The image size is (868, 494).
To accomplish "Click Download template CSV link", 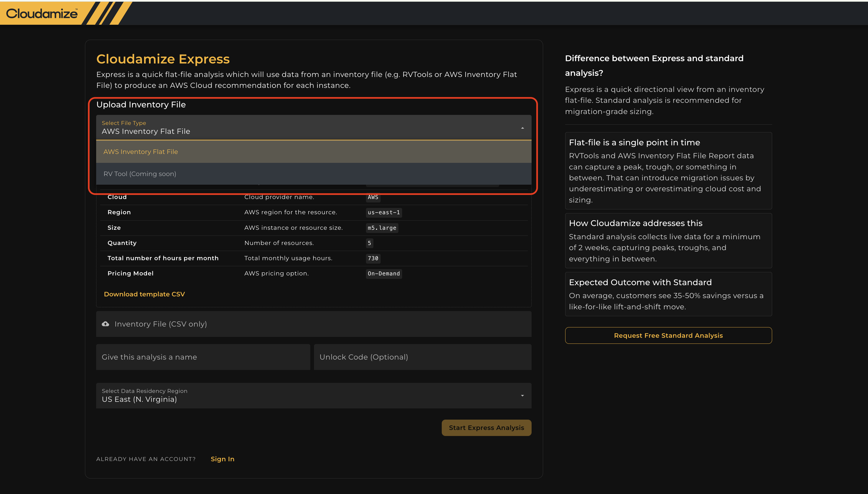I will (x=144, y=294).
